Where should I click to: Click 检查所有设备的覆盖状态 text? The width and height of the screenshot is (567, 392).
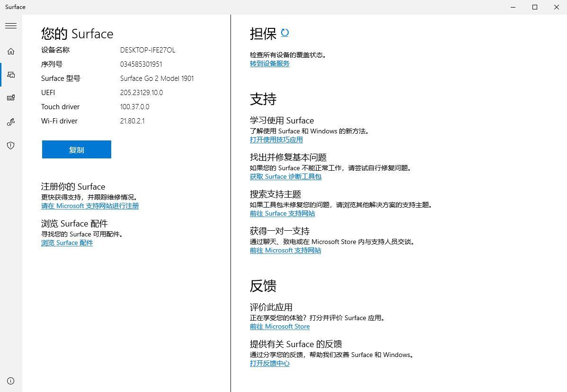[288, 55]
